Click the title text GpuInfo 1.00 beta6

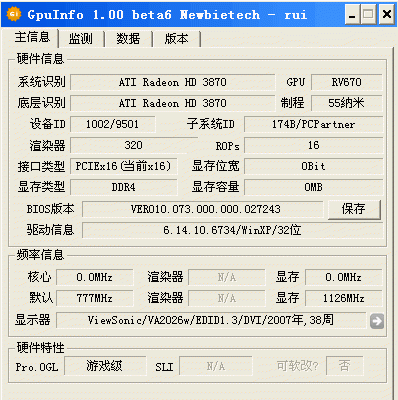pos(99,15)
